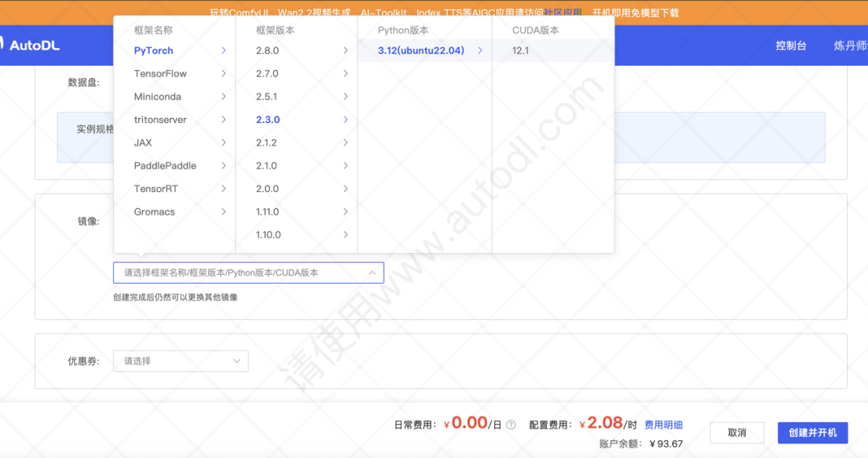Expand the Miniconda row chevron

(223, 96)
